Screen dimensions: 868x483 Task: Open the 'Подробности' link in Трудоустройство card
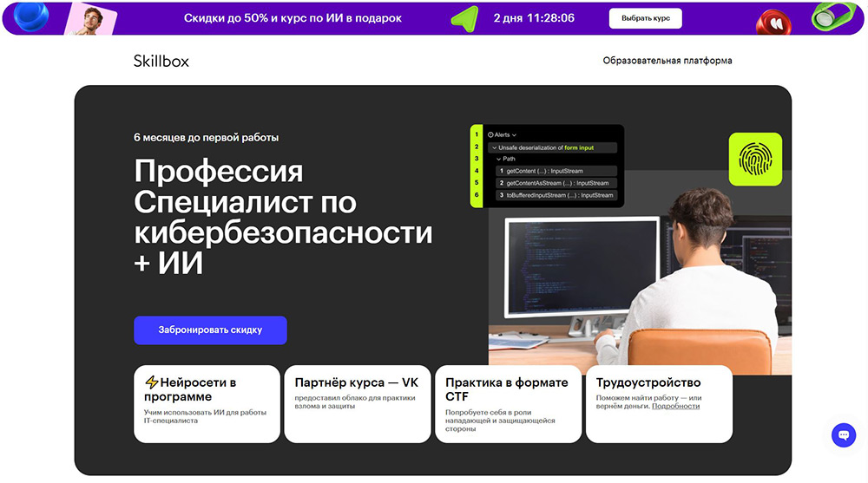(675, 406)
